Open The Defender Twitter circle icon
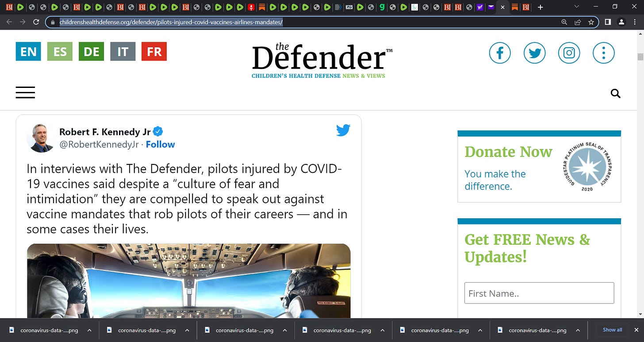 coord(534,53)
